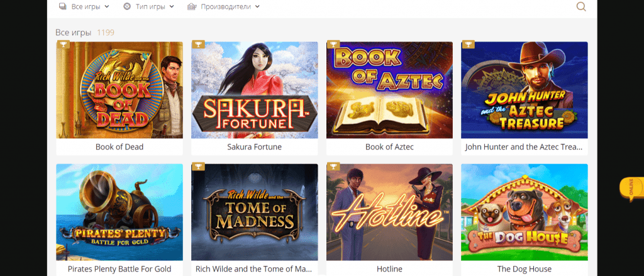The image size is (644, 276).
Task: Click the John Hunter Aztec Treasure thumbnail
Action: tap(524, 90)
